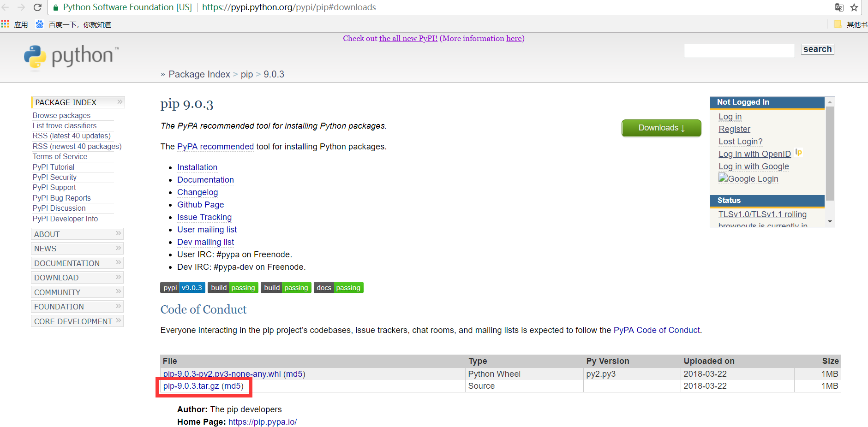The image size is (868, 427).
Task: Open List trove classifiers
Action: click(x=65, y=125)
